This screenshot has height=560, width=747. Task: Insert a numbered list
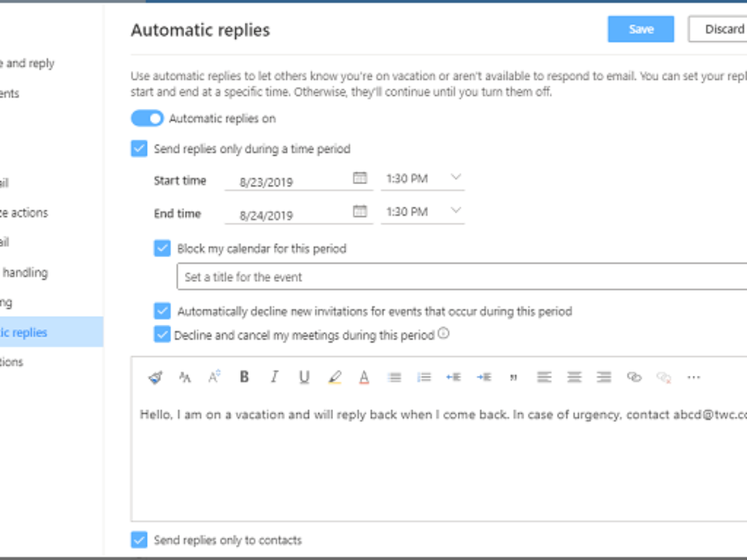pyautogui.click(x=424, y=377)
